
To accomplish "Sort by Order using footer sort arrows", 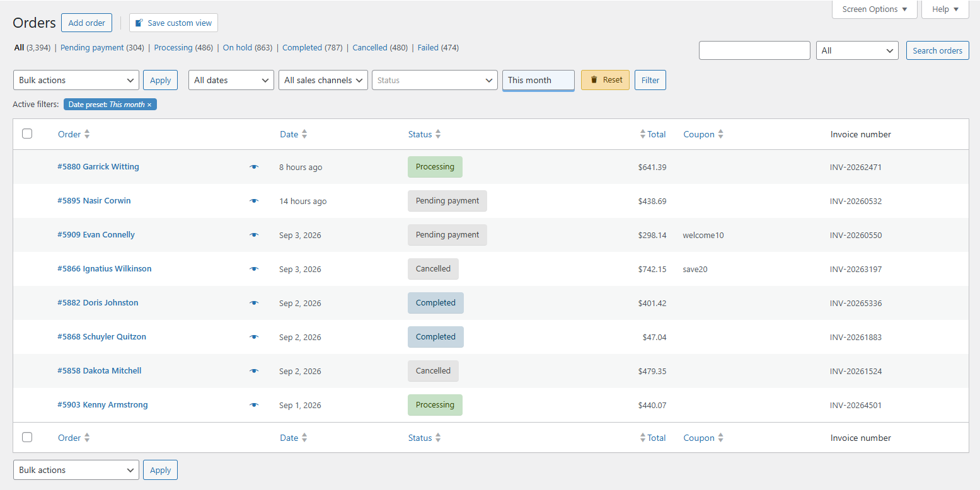I will click(x=87, y=438).
